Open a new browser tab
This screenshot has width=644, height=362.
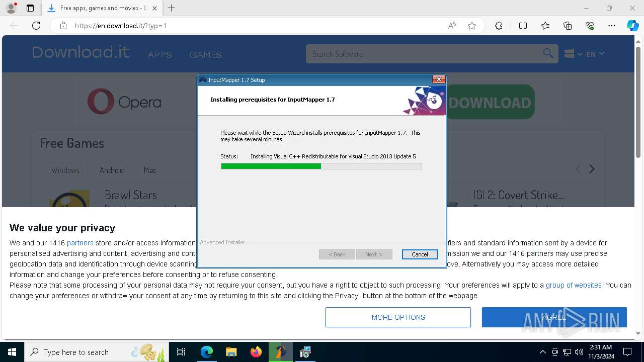click(x=172, y=8)
